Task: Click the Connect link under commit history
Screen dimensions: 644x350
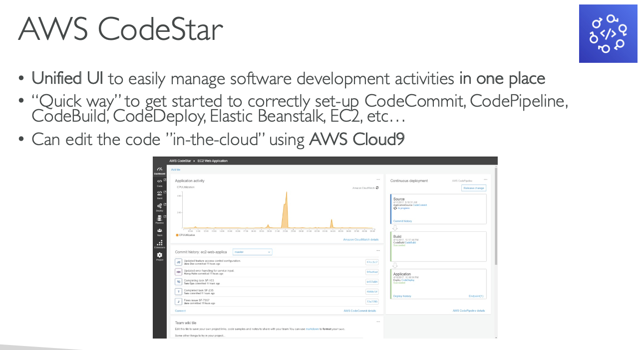Action: [180, 311]
